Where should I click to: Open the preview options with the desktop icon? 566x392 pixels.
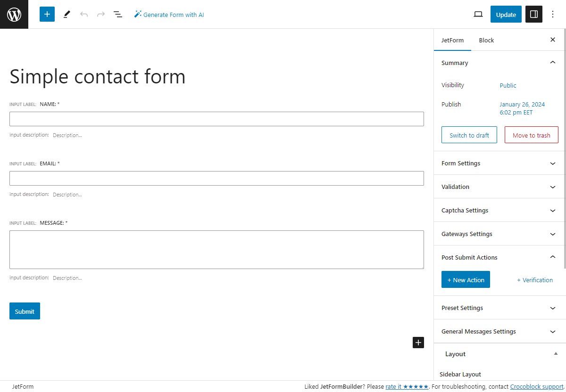(478, 14)
